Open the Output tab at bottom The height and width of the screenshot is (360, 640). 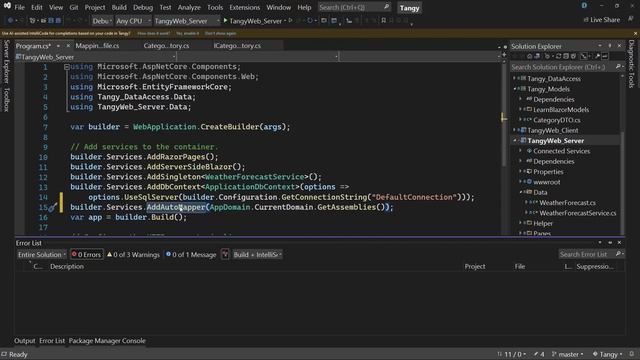coord(24,341)
